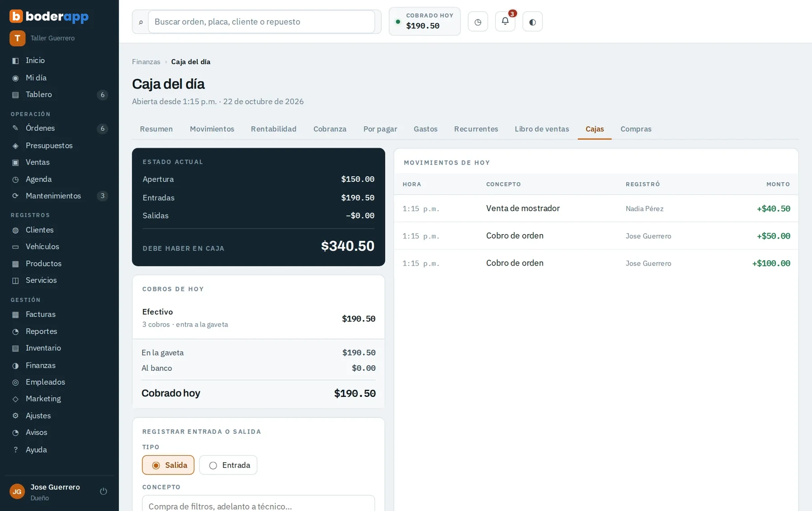Open the notifications bell icon
The image size is (812, 511).
(x=505, y=21)
